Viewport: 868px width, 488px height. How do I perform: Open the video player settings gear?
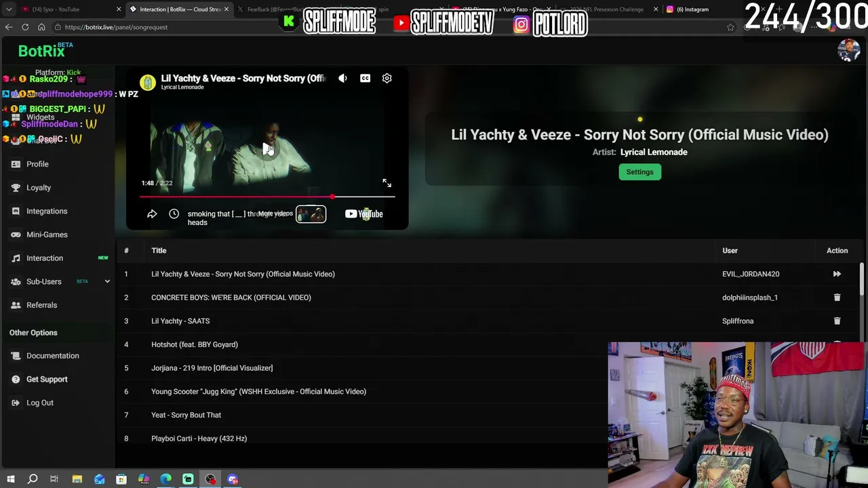[387, 78]
